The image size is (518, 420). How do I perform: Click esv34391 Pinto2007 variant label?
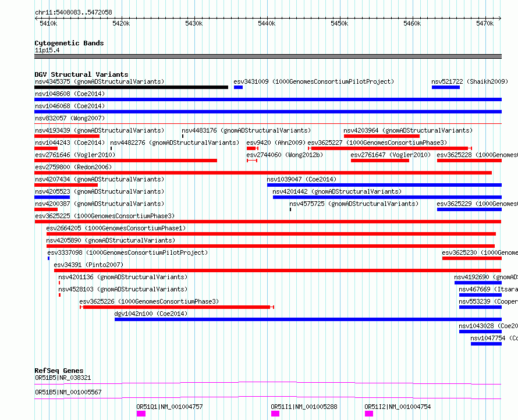coord(88,265)
